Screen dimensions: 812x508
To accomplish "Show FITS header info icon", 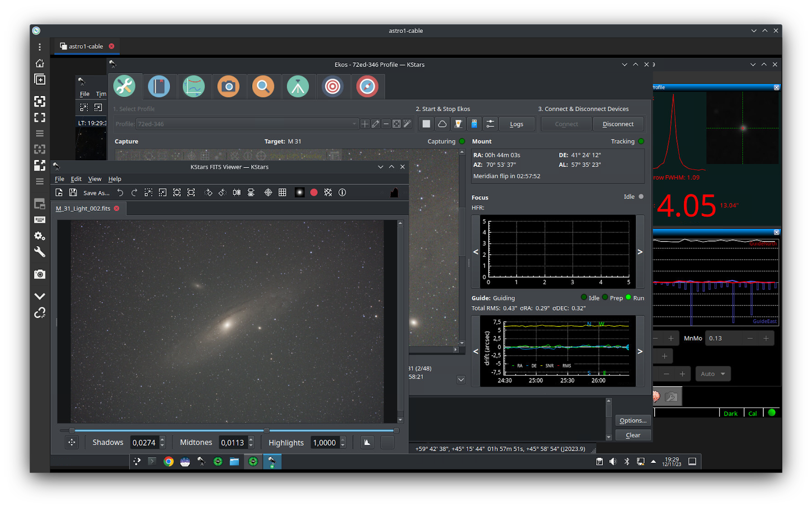I will click(342, 192).
